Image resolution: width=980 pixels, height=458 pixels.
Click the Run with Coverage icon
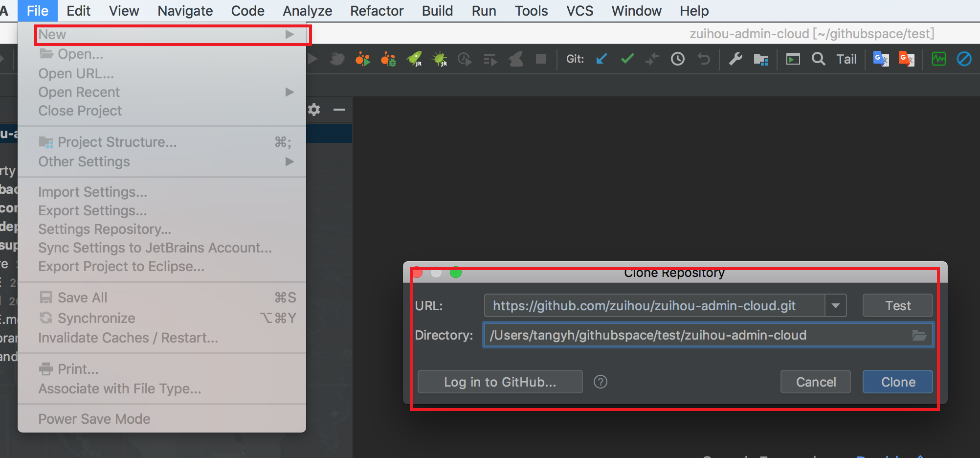click(465, 59)
